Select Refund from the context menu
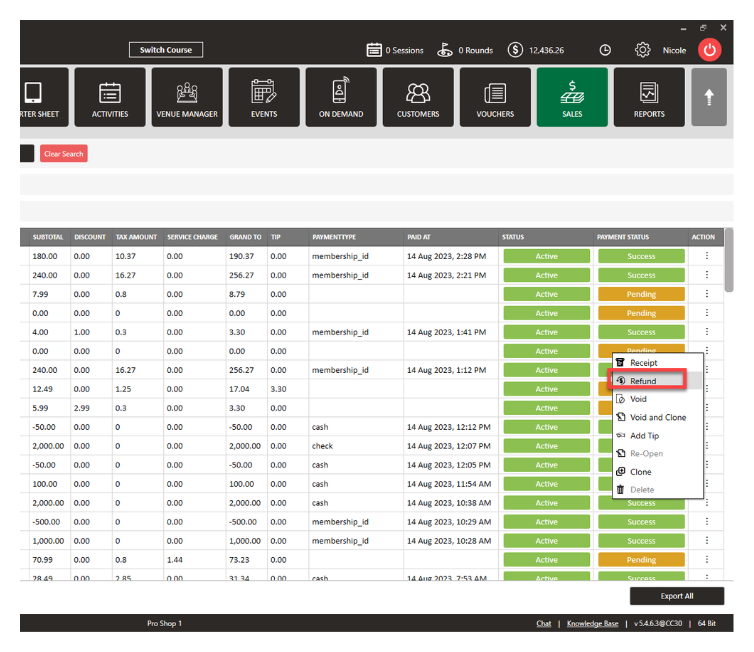The width and height of the screenshot is (754, 652). pos(646,381)
